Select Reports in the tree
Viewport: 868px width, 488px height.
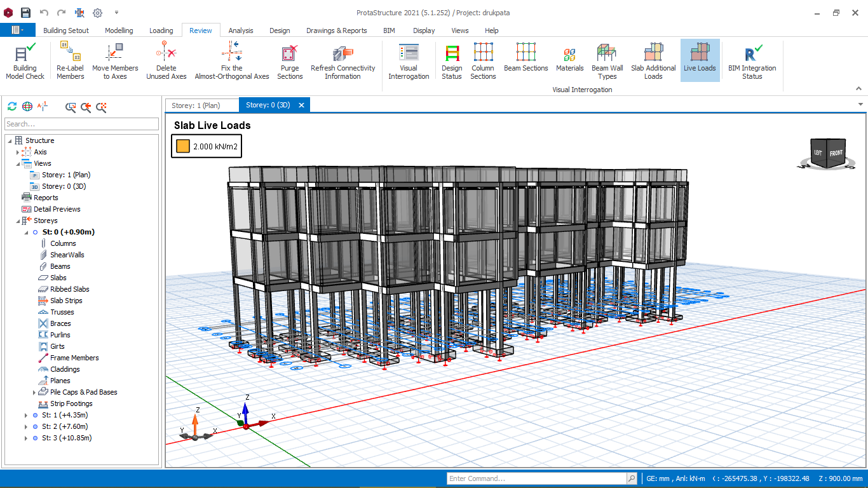[46, 198]
